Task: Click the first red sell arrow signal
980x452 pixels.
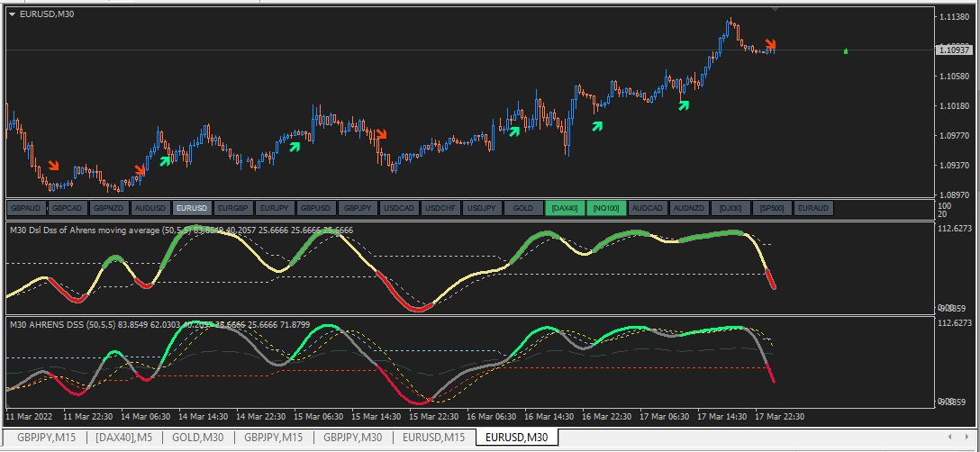Action: tap(54, 166)
